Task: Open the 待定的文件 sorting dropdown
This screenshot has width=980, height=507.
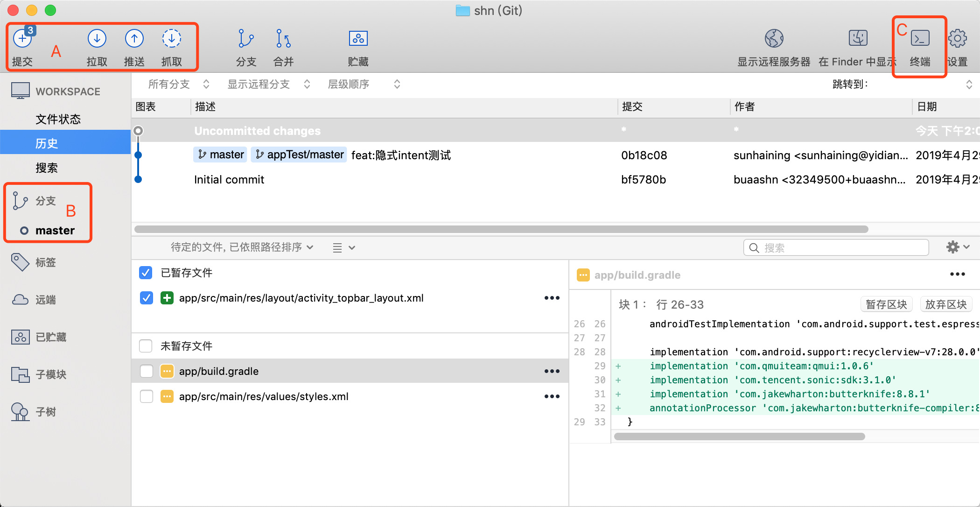Action: (242, 247)
